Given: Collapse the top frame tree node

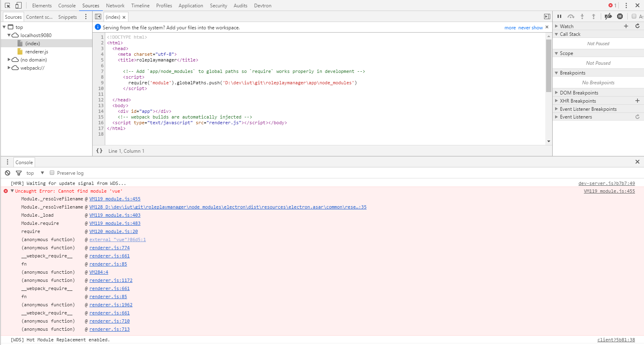Looking at the screenshot, I should coord(4,27).
